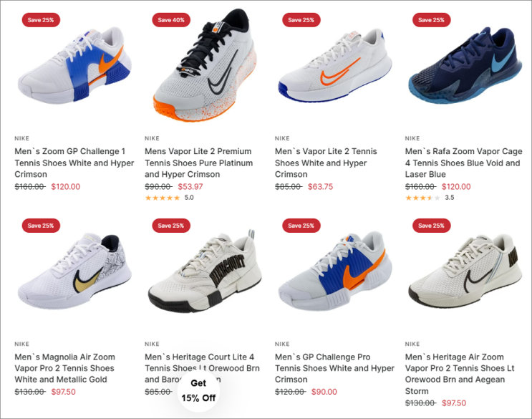Open Men's Rafa Zoom Vapor Cage 4 title
This screenshot has height=419, width=532.
point(463,163)
